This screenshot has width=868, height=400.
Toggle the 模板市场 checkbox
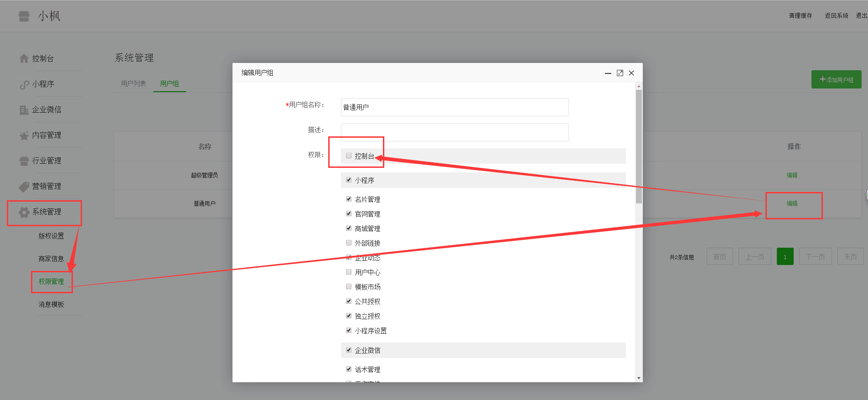349,287
